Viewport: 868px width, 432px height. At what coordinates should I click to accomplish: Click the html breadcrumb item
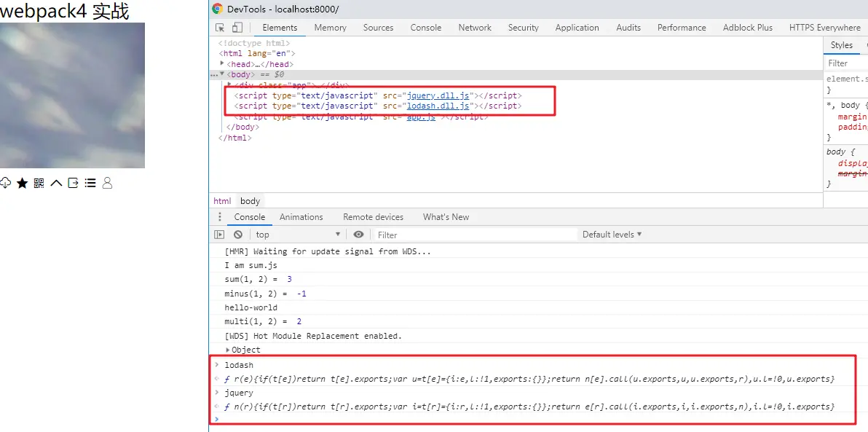tap(222, 201)
